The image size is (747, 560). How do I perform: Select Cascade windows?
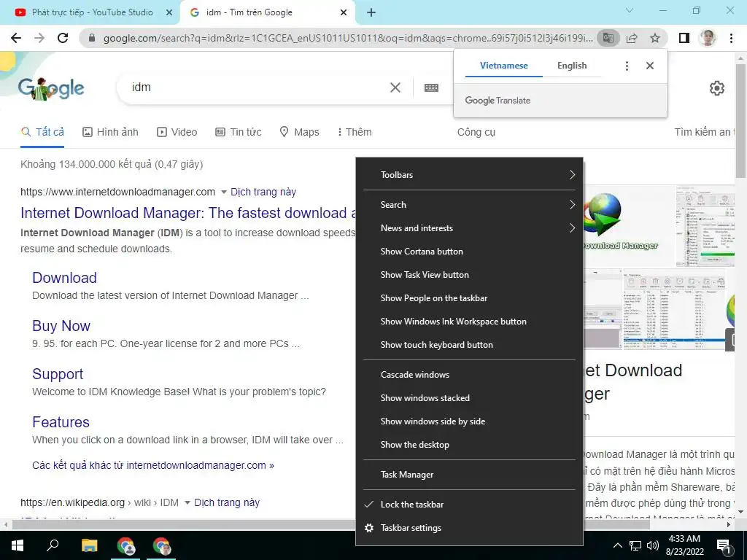(469, 375)
